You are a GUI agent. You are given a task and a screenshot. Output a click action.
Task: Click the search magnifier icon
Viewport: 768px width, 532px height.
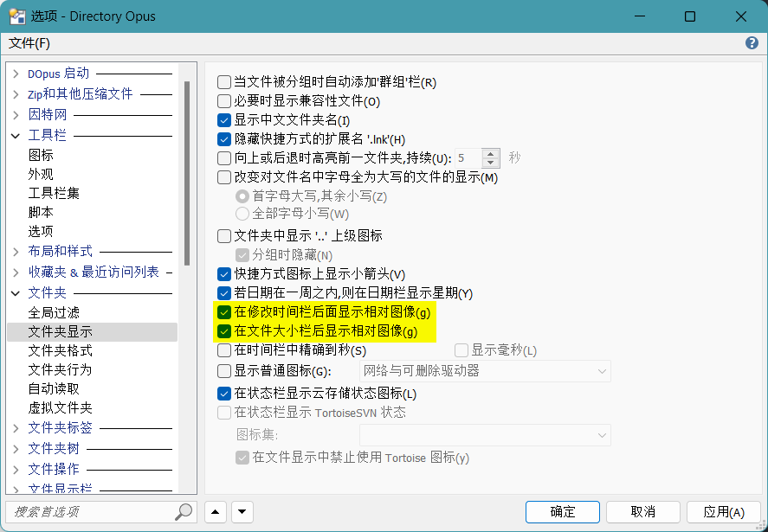coord(184,511)
